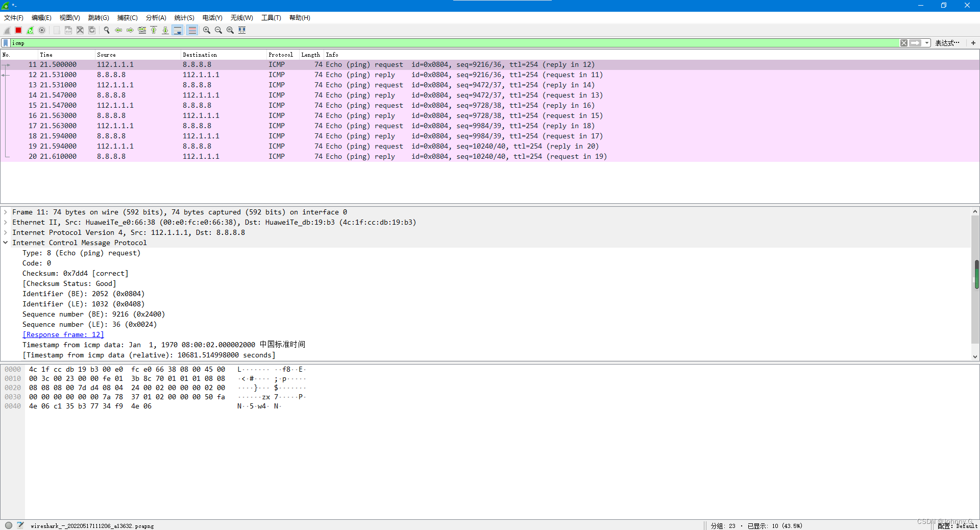Viewport: 980px width, 530px height.
Task: Open capture options gear icon
Action: click(42, 30)
